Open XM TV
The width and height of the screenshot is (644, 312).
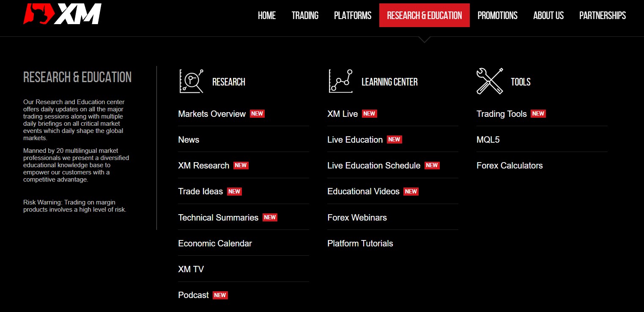pos(191,269)
